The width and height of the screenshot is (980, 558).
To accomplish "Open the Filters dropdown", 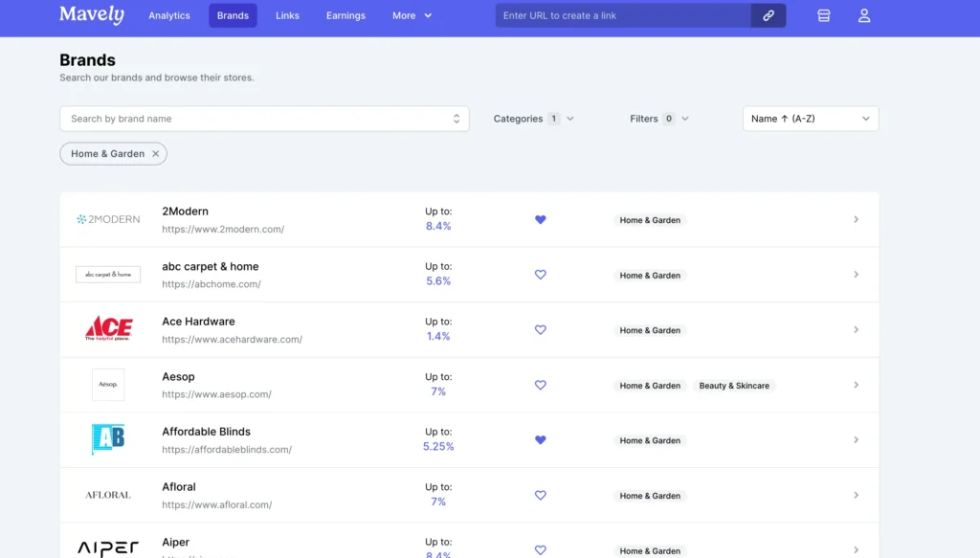I will pos(659,119).
